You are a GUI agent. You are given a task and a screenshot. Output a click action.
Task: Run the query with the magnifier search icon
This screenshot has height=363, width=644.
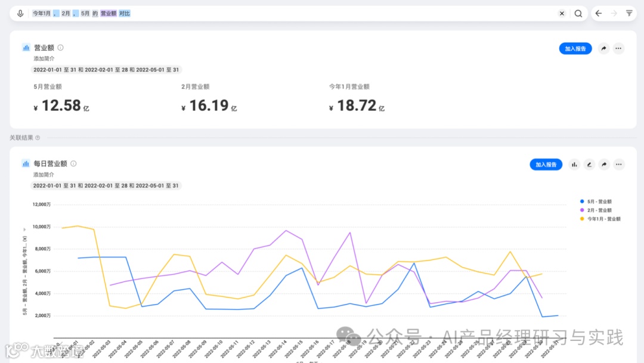(x=578, y=14)
